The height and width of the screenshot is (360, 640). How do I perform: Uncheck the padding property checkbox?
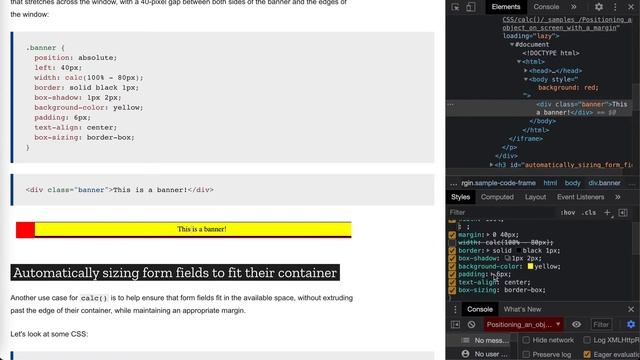452,274
